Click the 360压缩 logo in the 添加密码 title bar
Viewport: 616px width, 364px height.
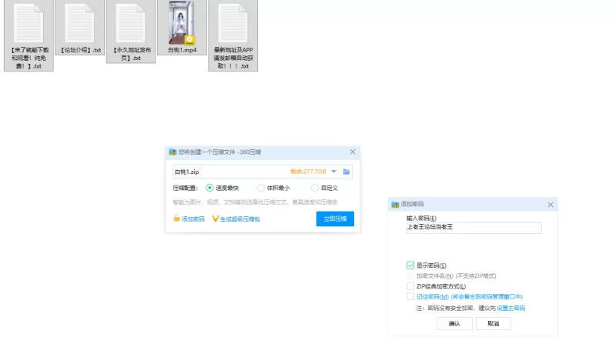point(395,205)
